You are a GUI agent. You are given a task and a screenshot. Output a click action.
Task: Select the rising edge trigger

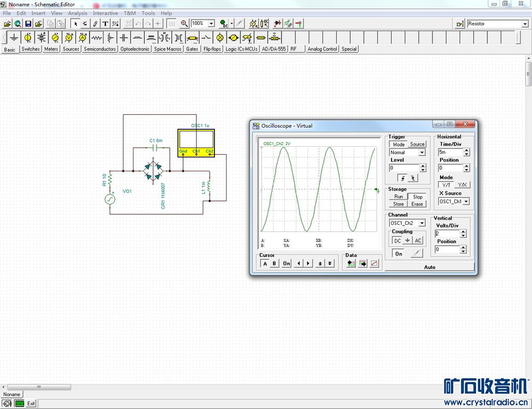click(403, 178)
